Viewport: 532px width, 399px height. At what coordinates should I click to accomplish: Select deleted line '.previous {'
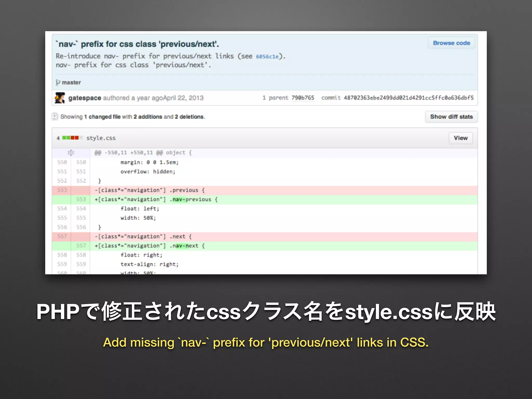tap(150, 190)
